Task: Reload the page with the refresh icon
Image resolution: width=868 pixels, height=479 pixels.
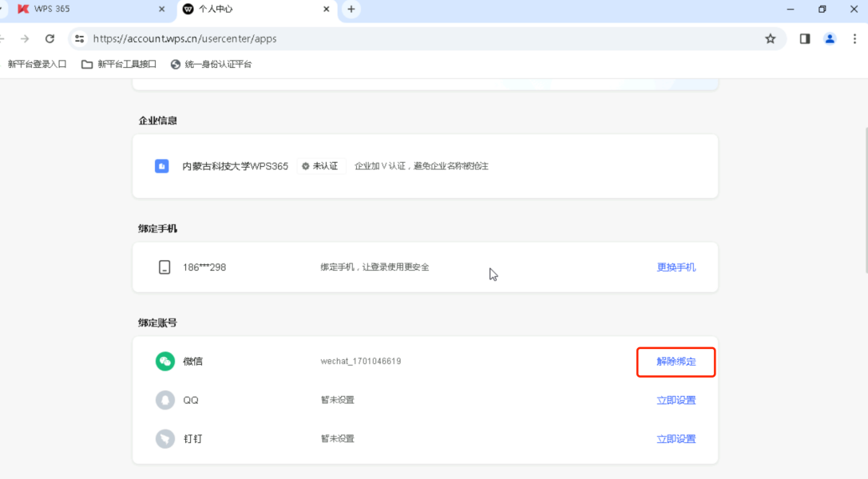Action: pyautogui.click(x=50, y=38)
